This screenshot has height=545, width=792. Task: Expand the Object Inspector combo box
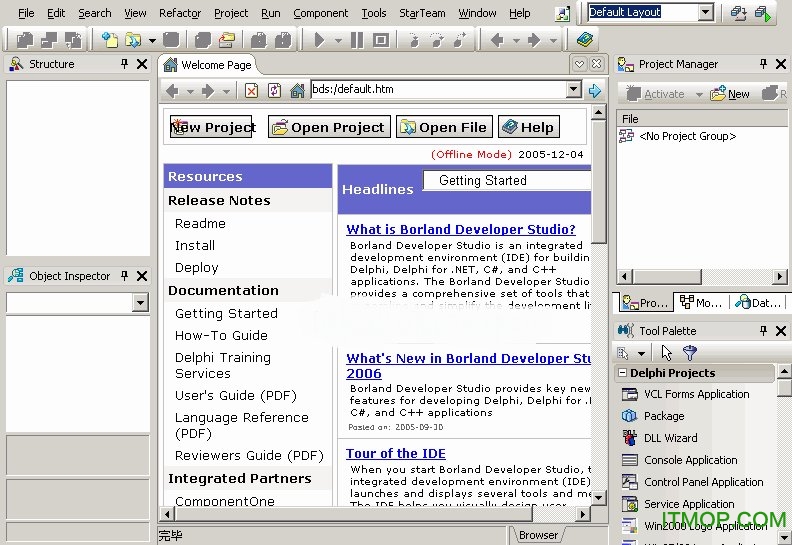pos(140,303)
